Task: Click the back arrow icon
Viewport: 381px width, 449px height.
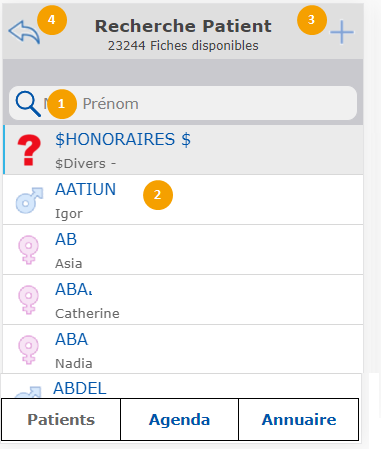Action: (x=24, y=32)
